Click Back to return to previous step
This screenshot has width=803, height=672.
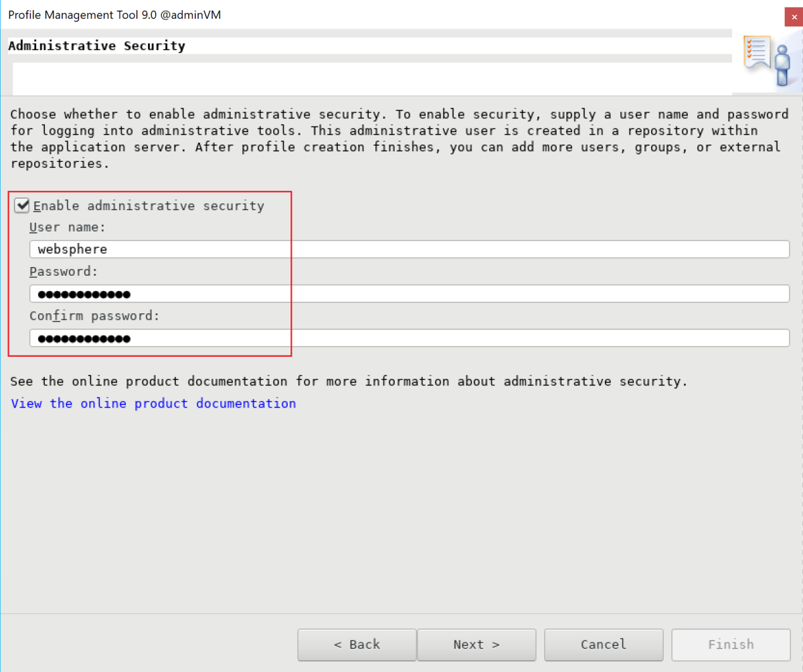(x=357, y=645)
